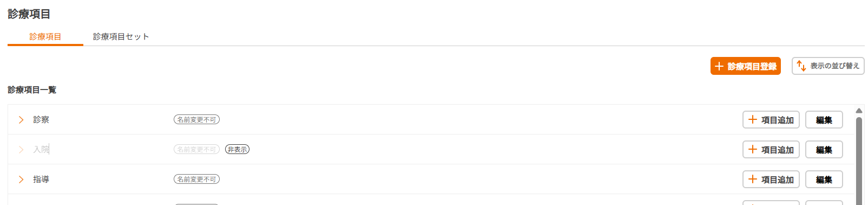Image resolution: width=868 pixels, height=205 pixels.
Task: Expand the 診察 category row
Action: pyautogui.click(x=21, y=119)
